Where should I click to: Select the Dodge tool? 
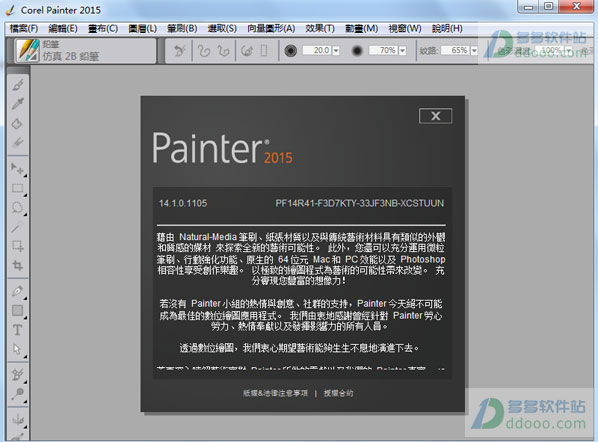pyautogui.click(x=18, y=394)
